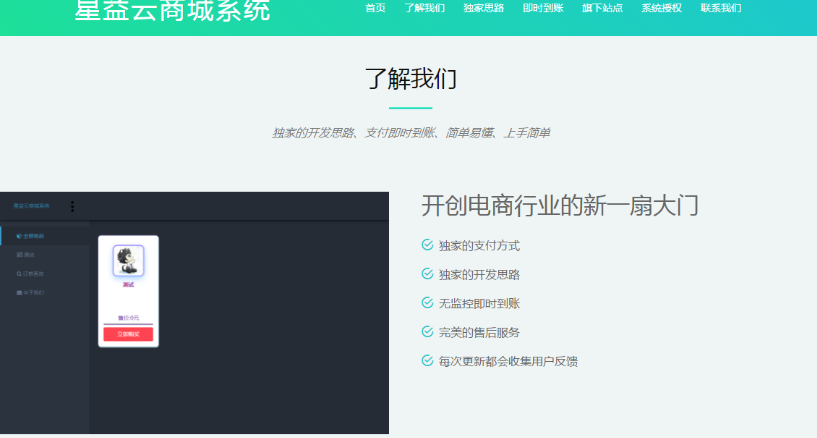
Task: Select the 独家思路 navigation link
Action: click(484, 8)
